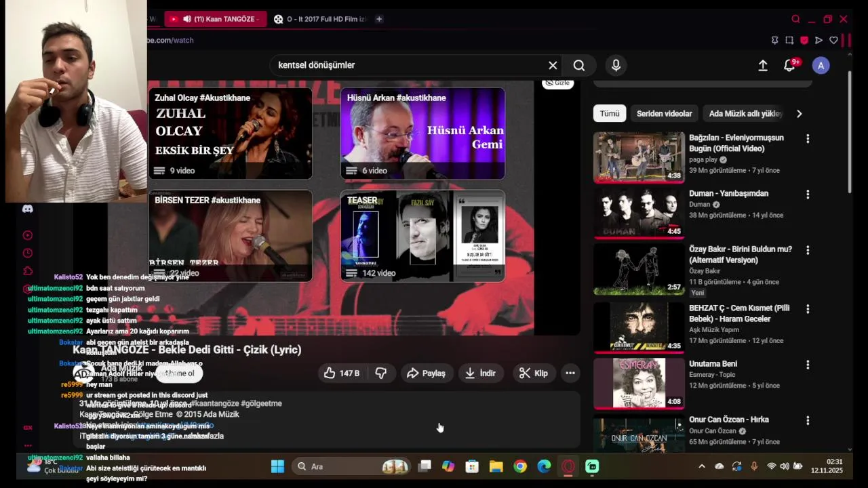Open more actions for Duman - Yanıbaşımdan

click(808, 195)
